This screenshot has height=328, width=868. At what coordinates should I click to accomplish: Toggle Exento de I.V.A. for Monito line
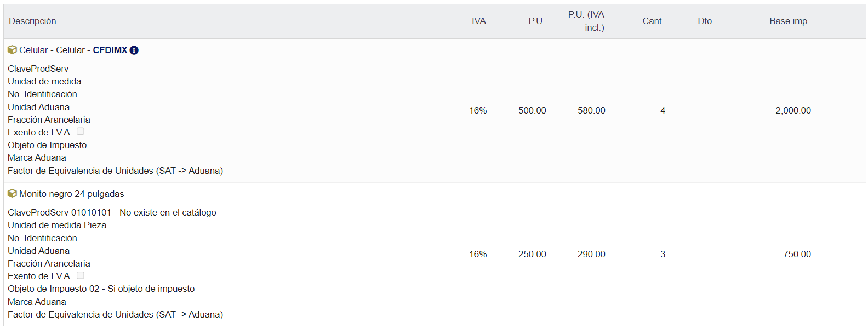click(x=81, y=275)
